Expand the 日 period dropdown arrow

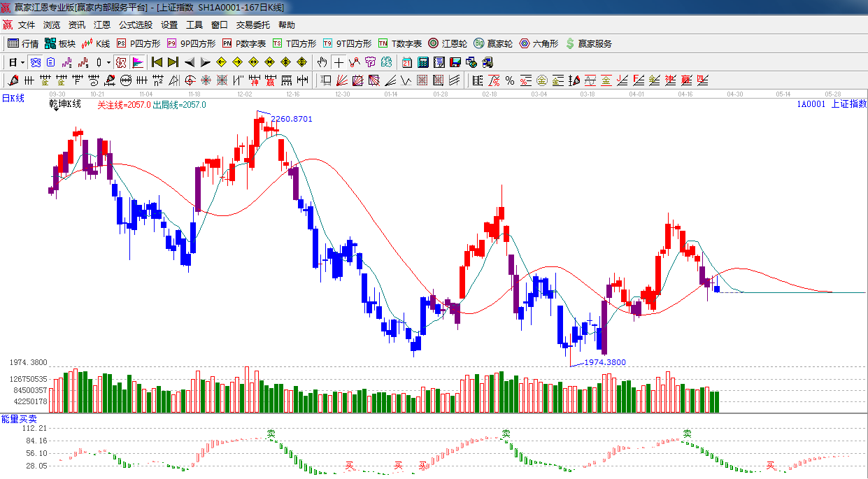[23, 62]
